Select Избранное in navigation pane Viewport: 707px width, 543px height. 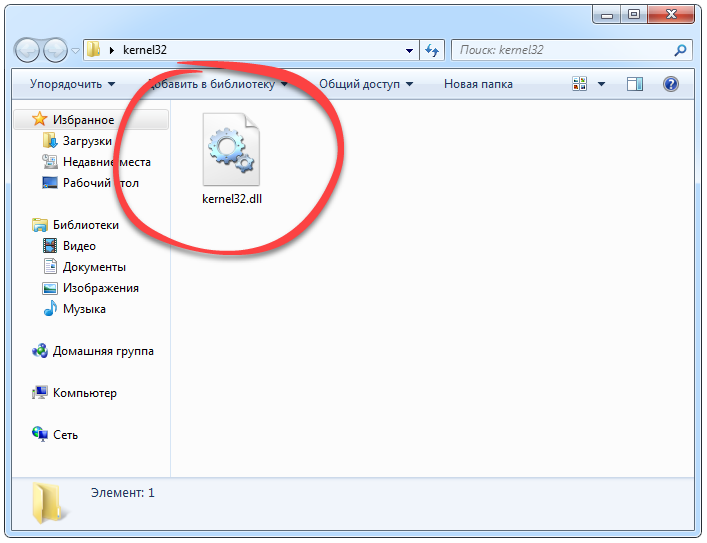tap(91, 120)
